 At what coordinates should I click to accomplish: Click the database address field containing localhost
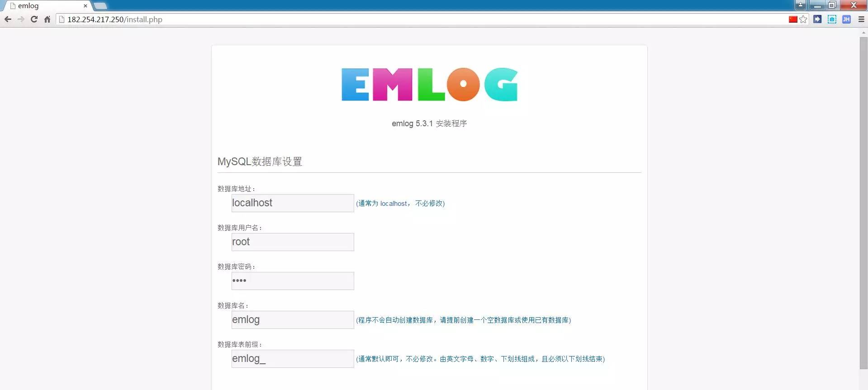click(293, 203)
